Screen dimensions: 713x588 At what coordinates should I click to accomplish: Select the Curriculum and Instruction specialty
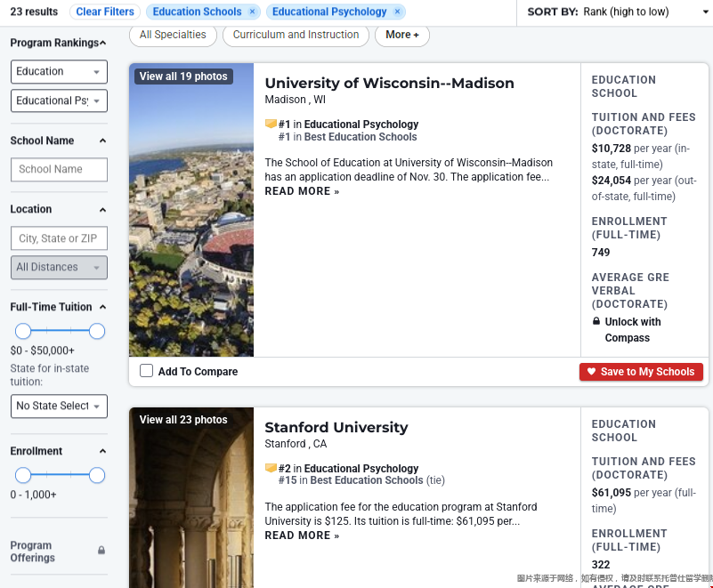click(x=296, y=35)
